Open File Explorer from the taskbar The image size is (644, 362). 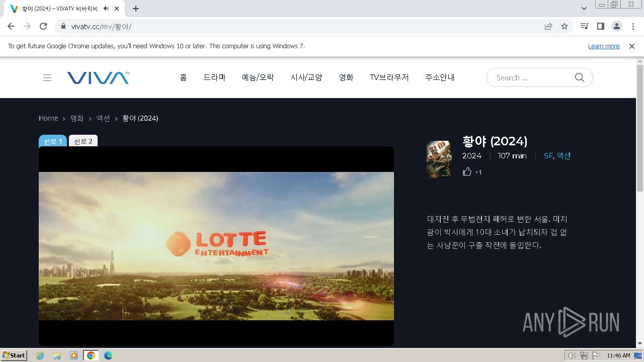57,355
